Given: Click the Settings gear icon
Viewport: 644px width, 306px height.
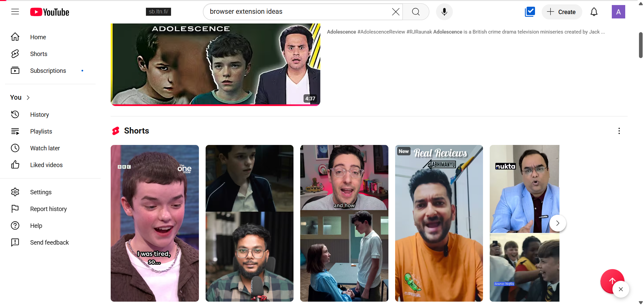Looking at the screenshot, I should tap(15, 192).
